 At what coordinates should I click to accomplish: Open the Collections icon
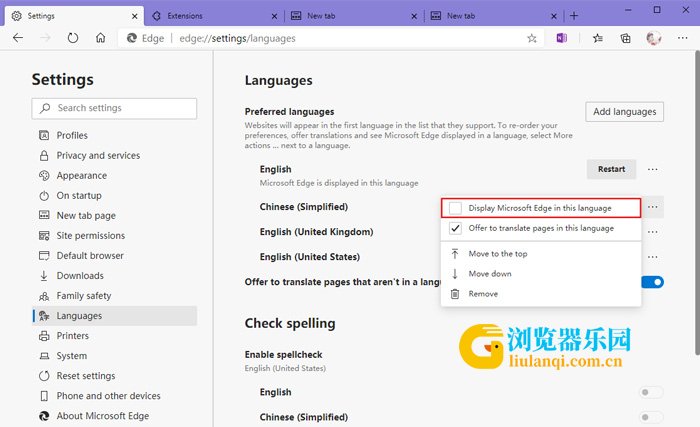[625, 38]
